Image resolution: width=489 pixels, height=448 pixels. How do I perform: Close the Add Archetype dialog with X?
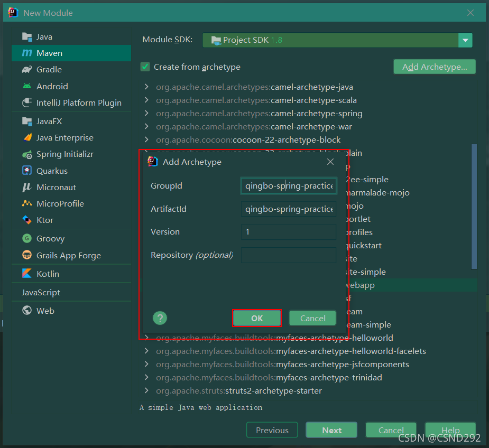(330, 162)
